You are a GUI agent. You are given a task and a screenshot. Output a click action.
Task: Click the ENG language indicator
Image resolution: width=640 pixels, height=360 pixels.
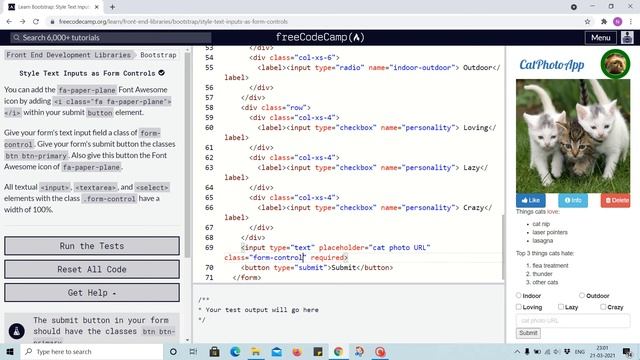[580, 351]
